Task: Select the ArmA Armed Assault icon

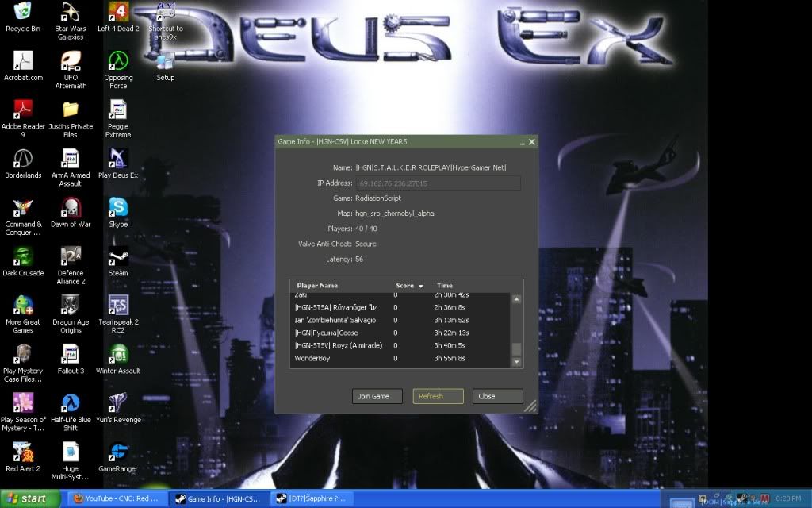Action: (x=71, y=167)
